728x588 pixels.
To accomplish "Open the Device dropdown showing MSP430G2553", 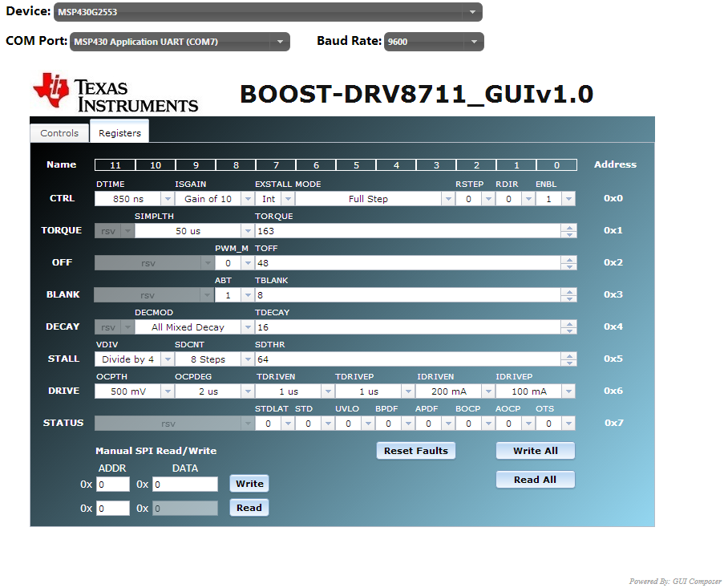I will coord(268,12).
